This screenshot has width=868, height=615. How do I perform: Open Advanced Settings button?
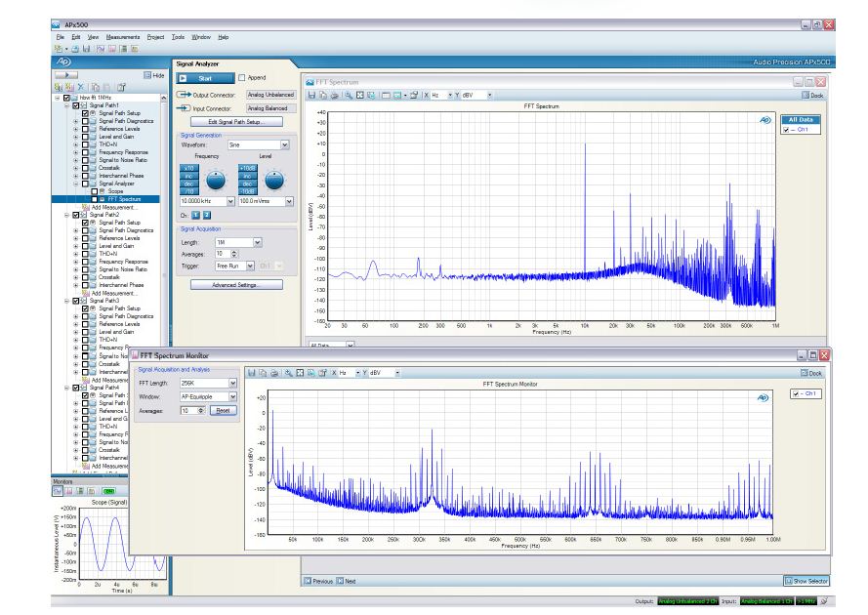[x=236, y=285]
